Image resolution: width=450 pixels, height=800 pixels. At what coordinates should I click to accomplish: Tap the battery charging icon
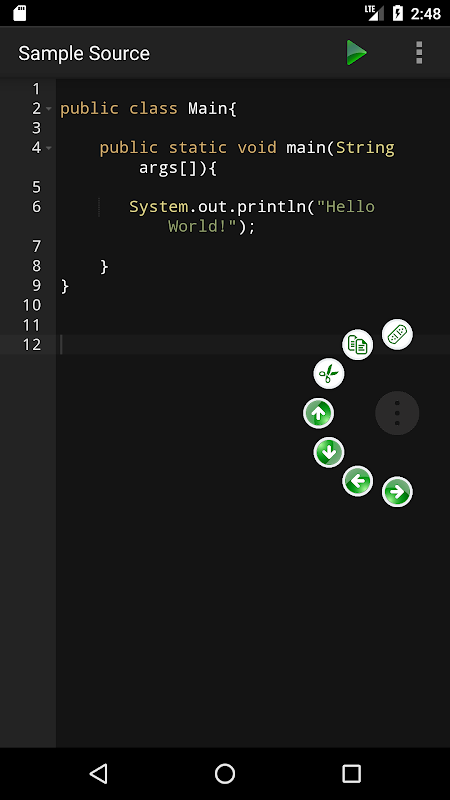tap(398, 13)
